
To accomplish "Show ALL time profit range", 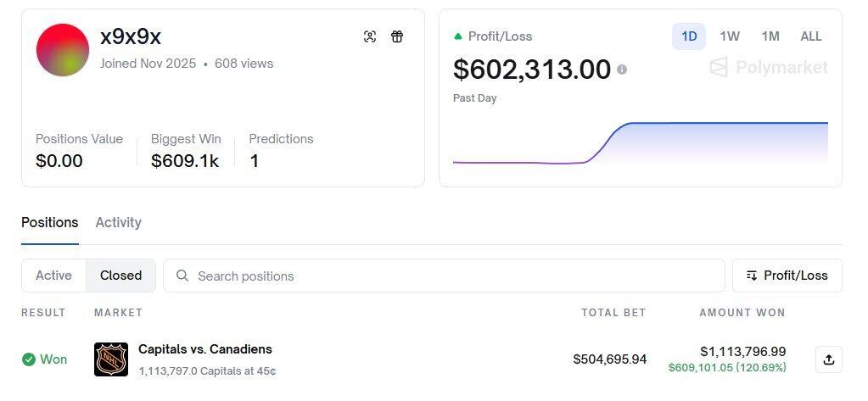I will [x=811, y=36].
